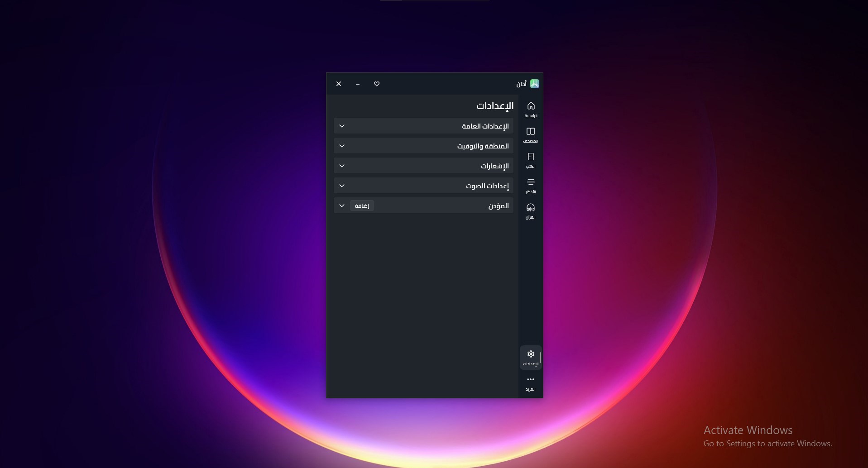
Task: Open the الأذكار (Adhkar) section
Action: point(531,184)
